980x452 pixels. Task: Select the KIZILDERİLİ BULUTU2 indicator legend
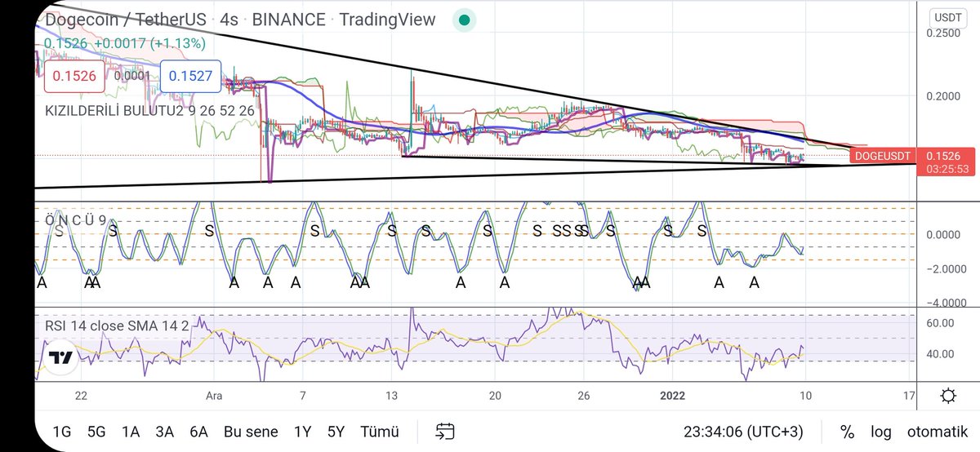click(149, 109)
